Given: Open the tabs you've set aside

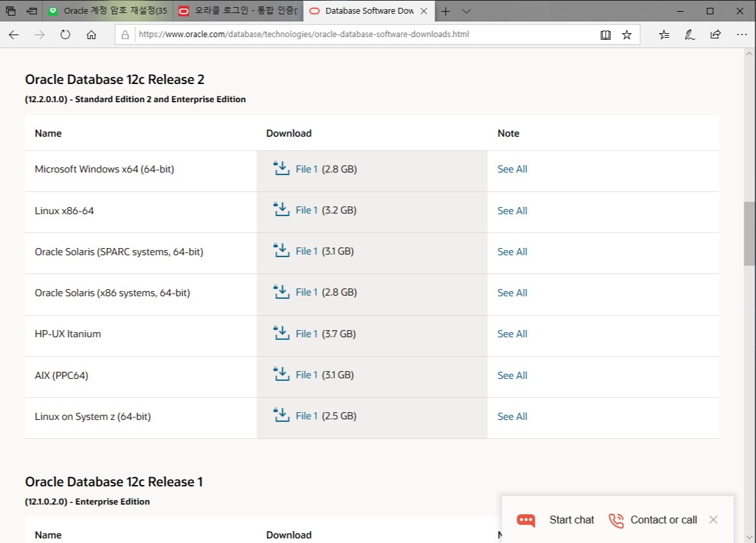Looking at the screenshot, I should [x=10, y=10].
